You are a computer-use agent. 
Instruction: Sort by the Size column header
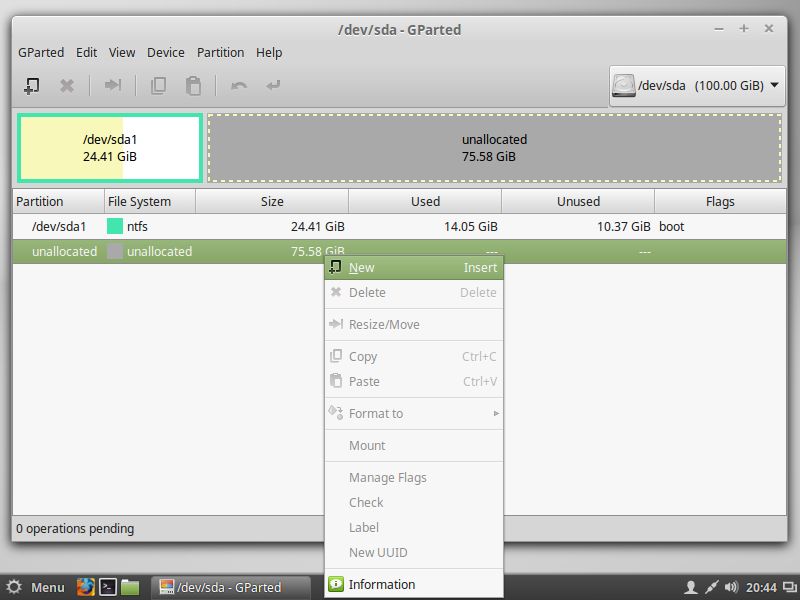272,202
